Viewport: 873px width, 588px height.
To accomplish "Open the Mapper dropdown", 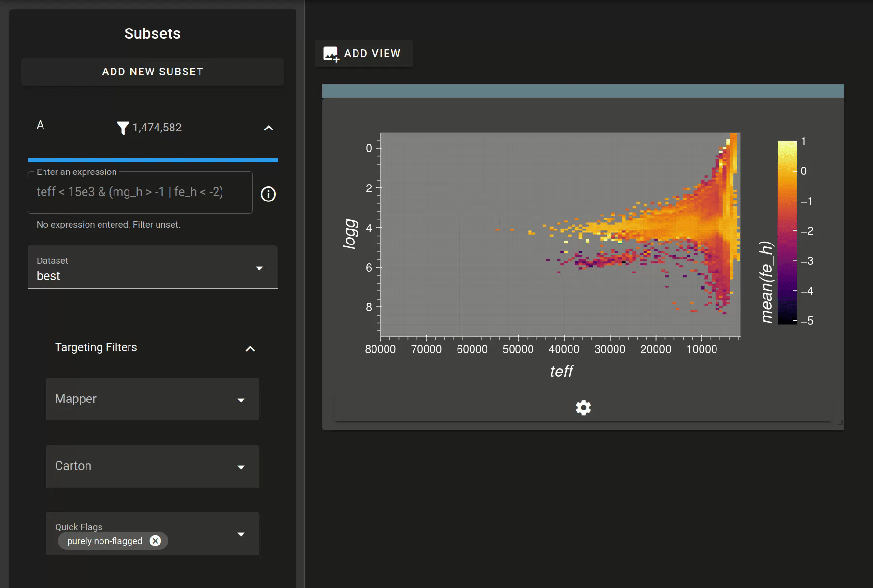I will [x=152, y=400].
